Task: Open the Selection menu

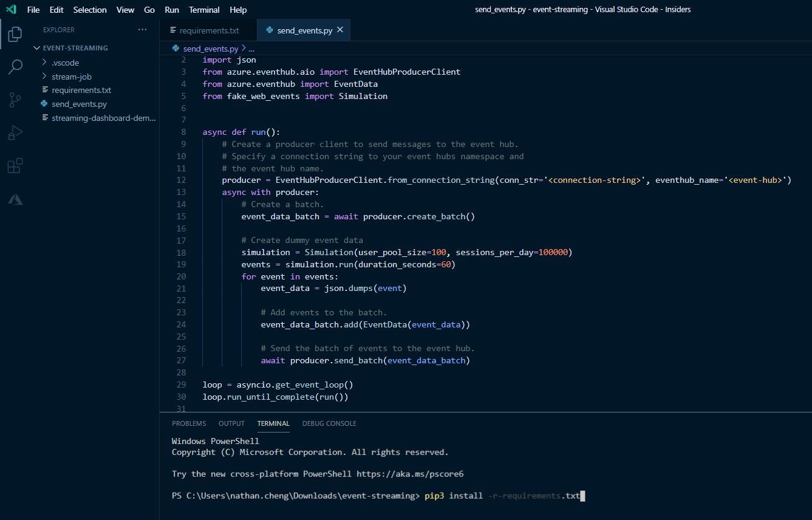Action: 90,10
